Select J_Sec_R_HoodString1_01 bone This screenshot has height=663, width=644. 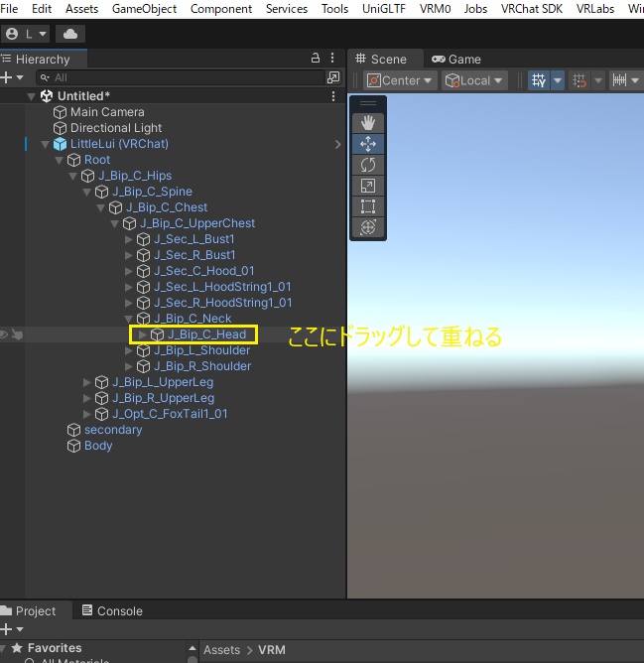[223, 303]
